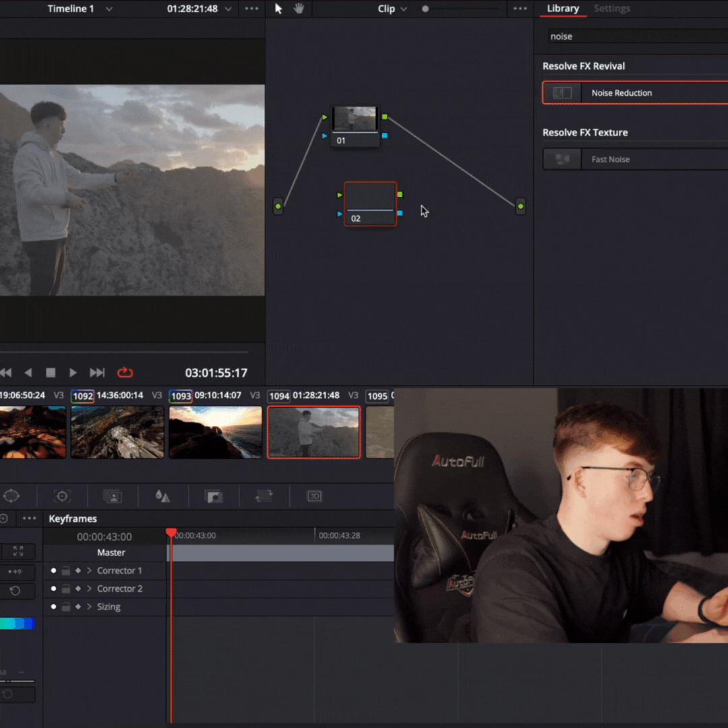Screen dimensions: 728x728
Task: Expand the Sizing keyframe track
Action: (x=89, y=607)
